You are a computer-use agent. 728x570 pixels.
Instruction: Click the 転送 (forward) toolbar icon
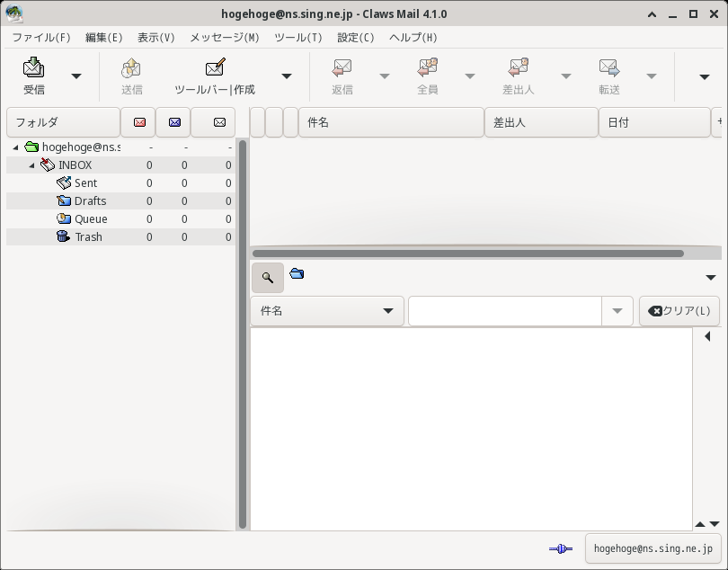coord(609,67)
